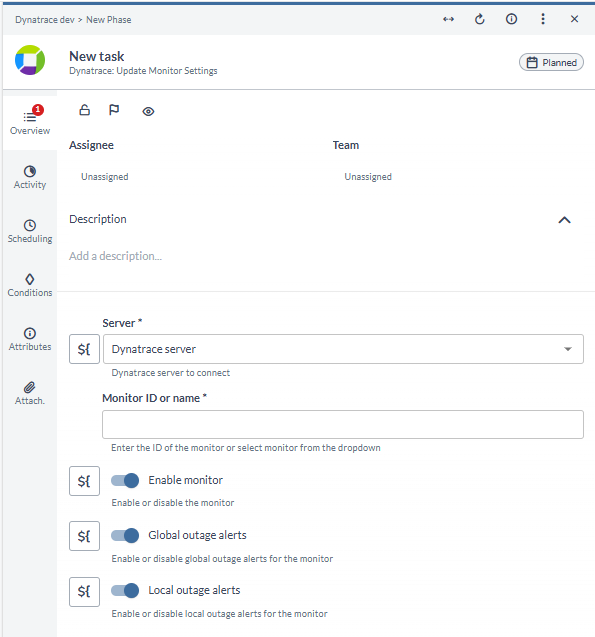This screenshot has width=595, height=637.
Task: Open the three-dot more options menu
Action: pos(543,19)
